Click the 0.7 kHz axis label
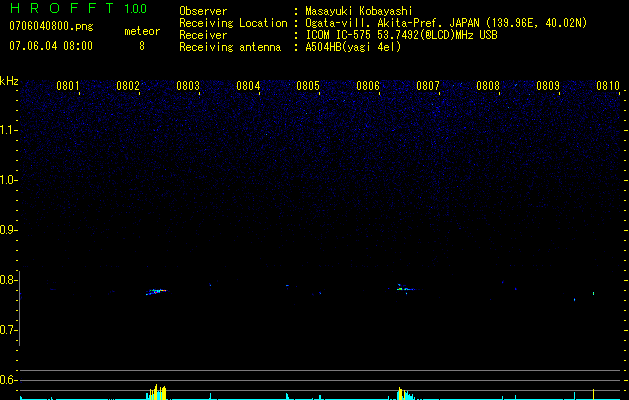This screenshot has height=400, width=629. pyautogui.click(x=8, y=330)
